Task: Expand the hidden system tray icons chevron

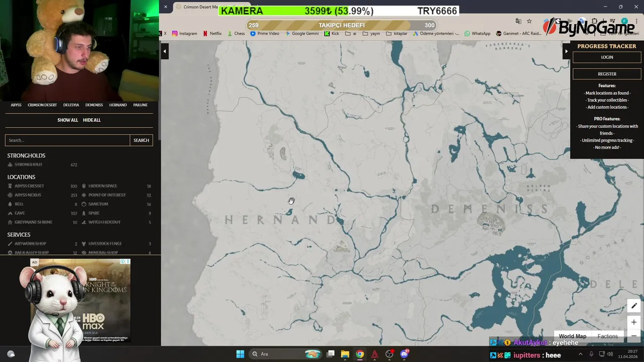Action: [x=580, y=354]
